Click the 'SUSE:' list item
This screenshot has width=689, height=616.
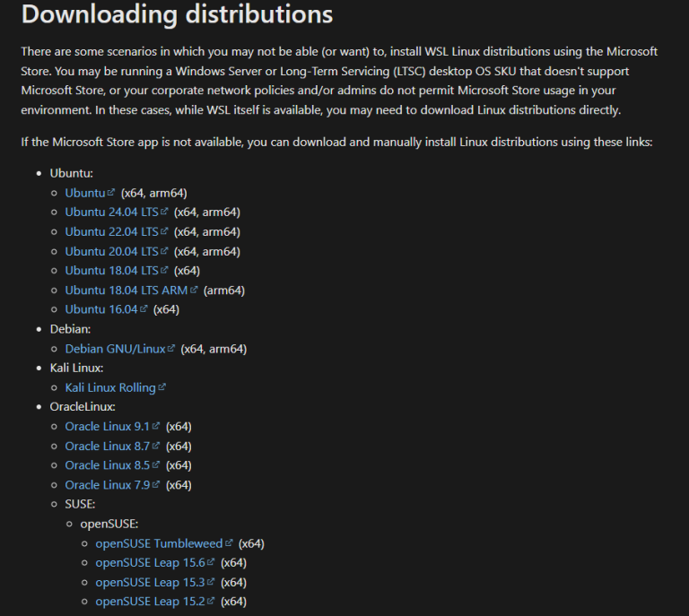(x=80, y=504)
